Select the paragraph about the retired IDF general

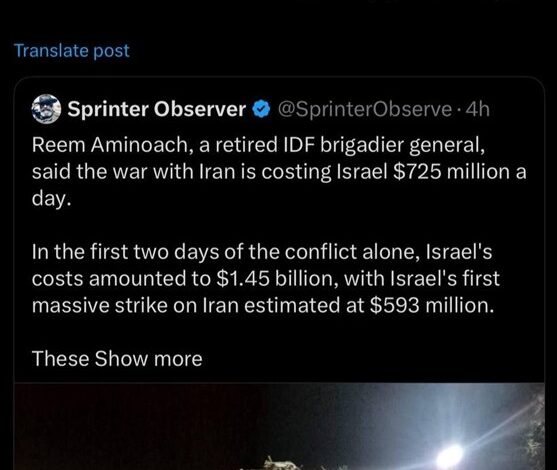pyautogui.click(x=279, y=172)
